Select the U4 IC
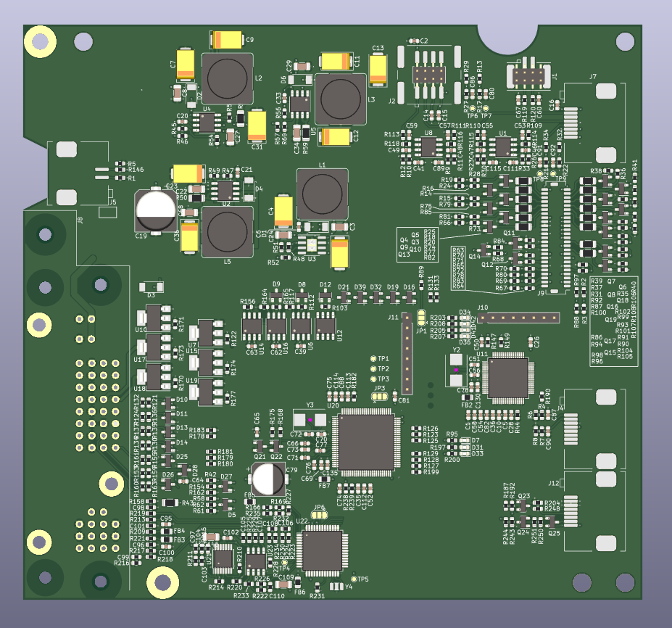The width and height of the screenshot is (672, 628). pos(207,123)
